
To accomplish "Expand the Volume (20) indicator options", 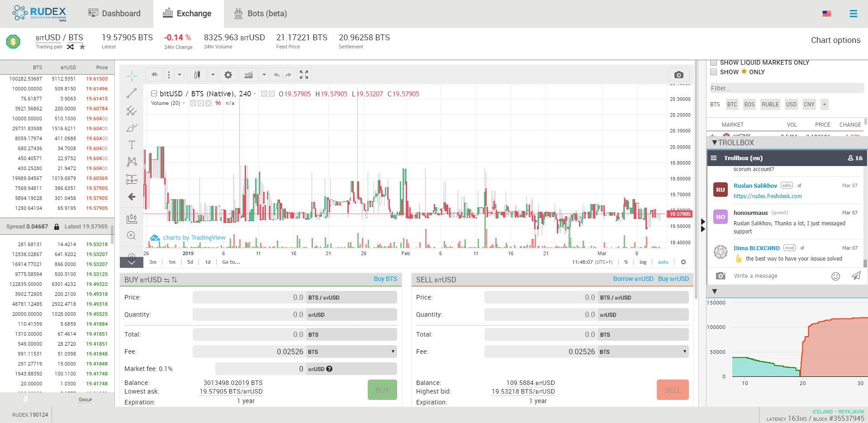I will 184,103.
